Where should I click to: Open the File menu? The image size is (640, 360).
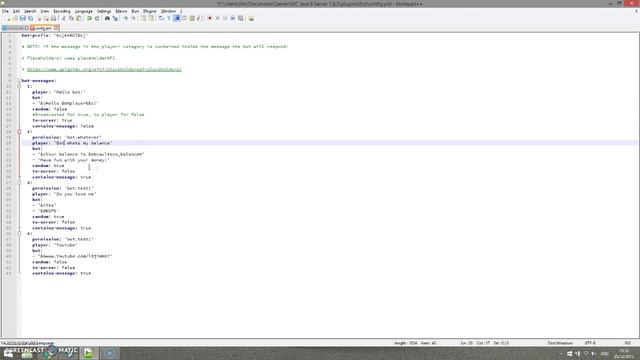tap(5, 11)
